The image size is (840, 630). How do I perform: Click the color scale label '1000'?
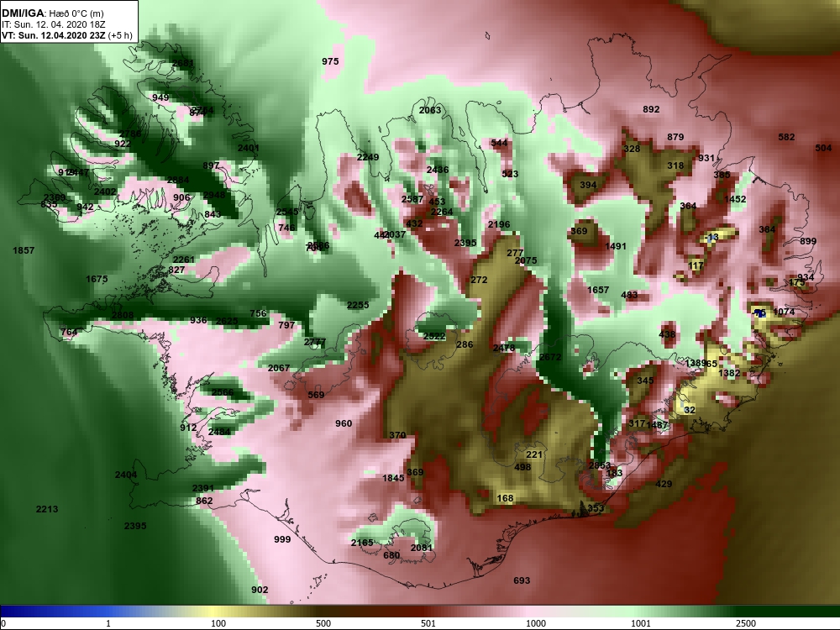[x=536, y=623]
